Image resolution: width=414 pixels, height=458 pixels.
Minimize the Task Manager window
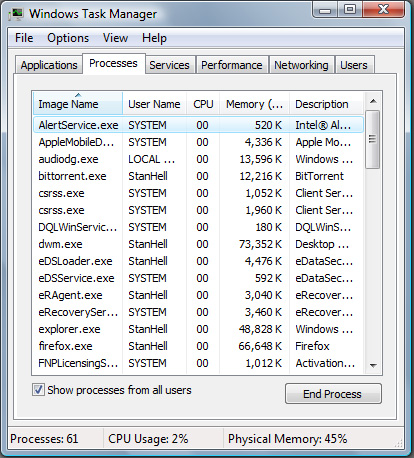325,10
